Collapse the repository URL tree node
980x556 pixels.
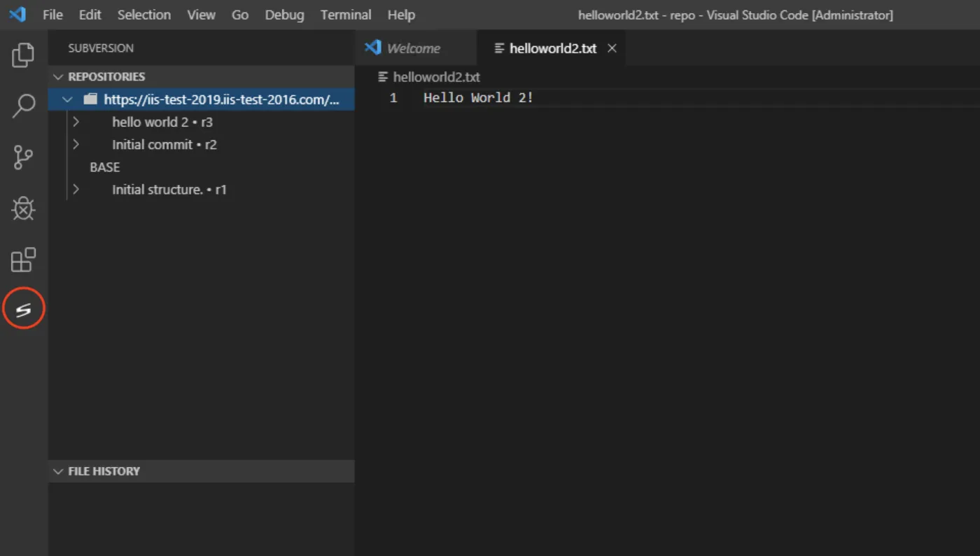(68, 99)
